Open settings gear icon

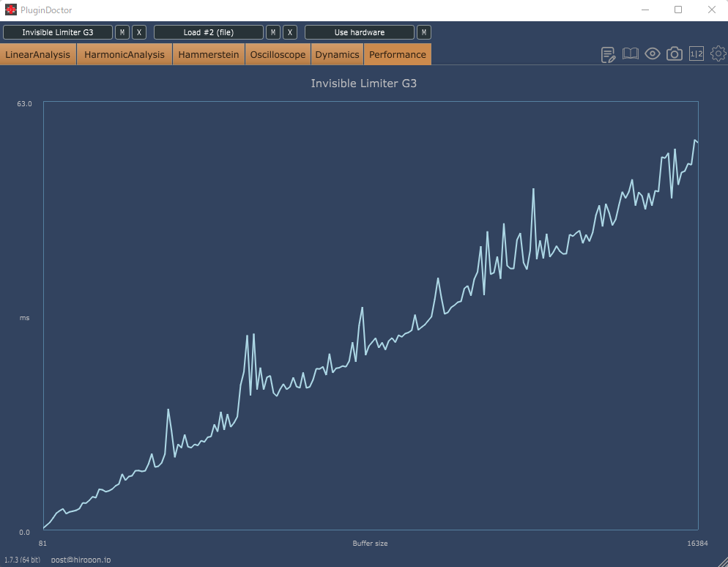coord(718,54)
